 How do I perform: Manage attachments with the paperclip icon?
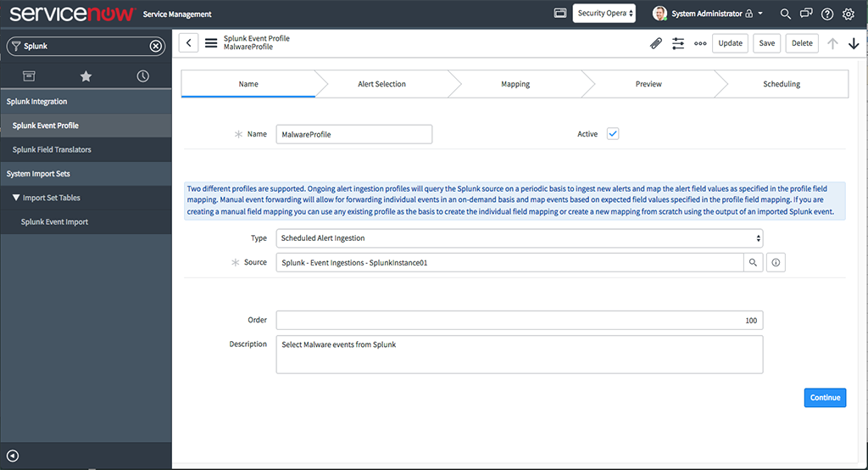[656, 42]
